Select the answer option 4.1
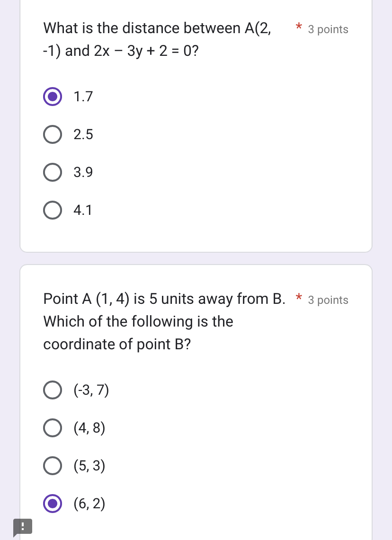This screenshot has height=540, width=392. (x=53, y=210)
